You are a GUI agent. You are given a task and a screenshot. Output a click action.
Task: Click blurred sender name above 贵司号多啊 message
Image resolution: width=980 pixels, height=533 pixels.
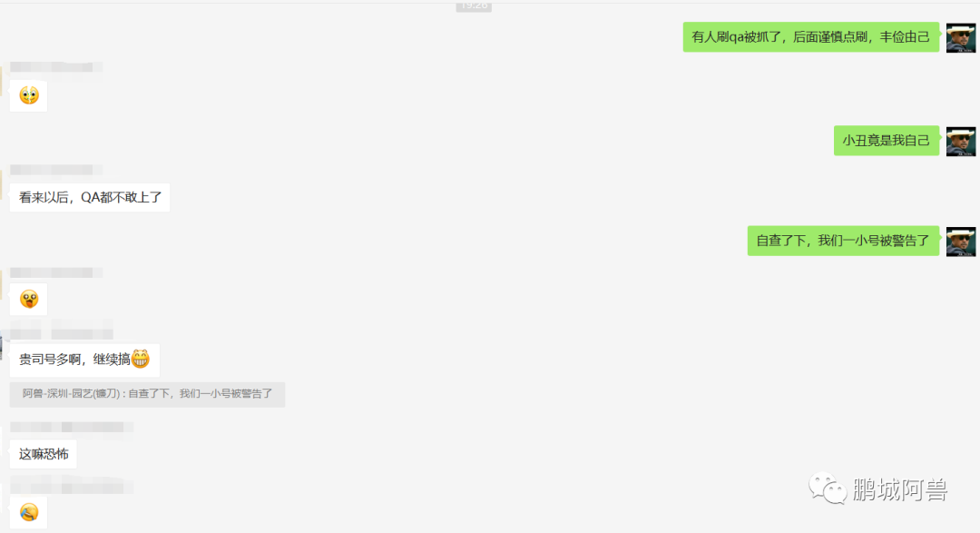tap(62, 329)
